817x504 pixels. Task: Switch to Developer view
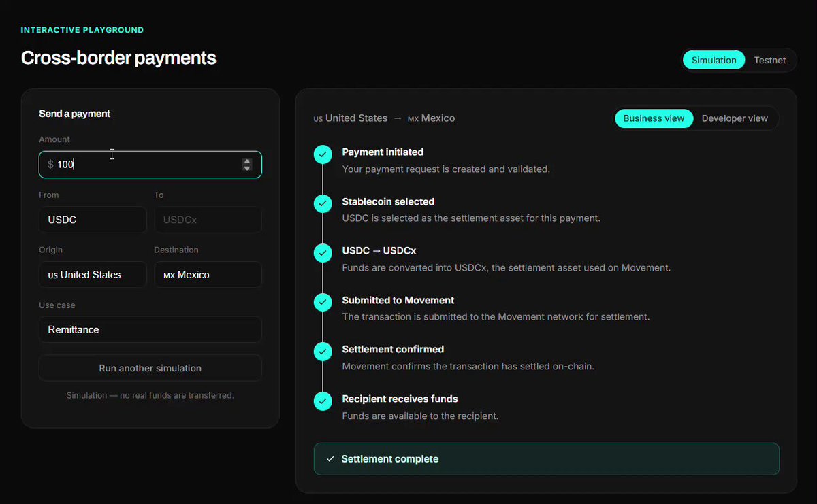[x=735, y=118]
